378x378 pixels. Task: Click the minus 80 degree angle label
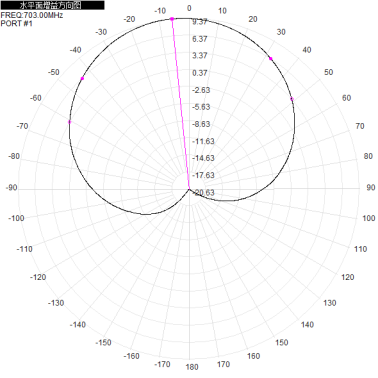14,156
